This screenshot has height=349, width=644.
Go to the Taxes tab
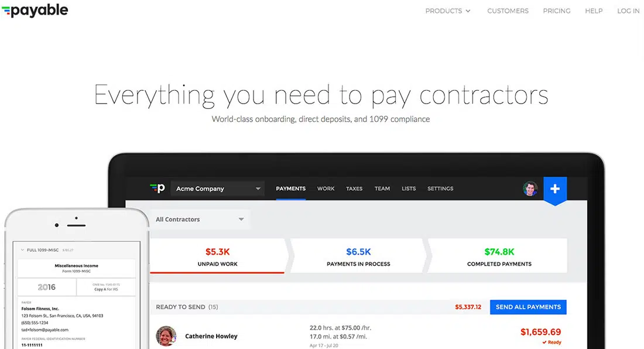pyautogui.click(x=354, y=189)
